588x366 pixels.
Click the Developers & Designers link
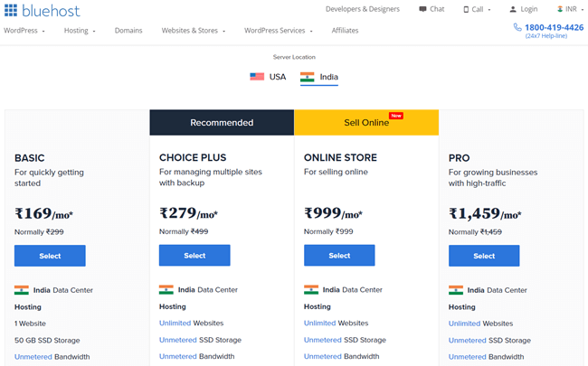tap(363, 9)
